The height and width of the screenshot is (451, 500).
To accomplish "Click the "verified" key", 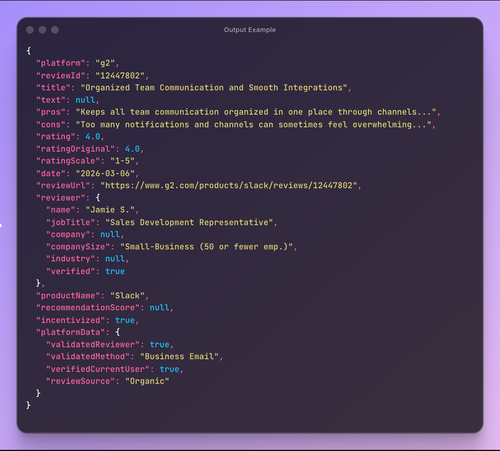I will coord(71,271).
